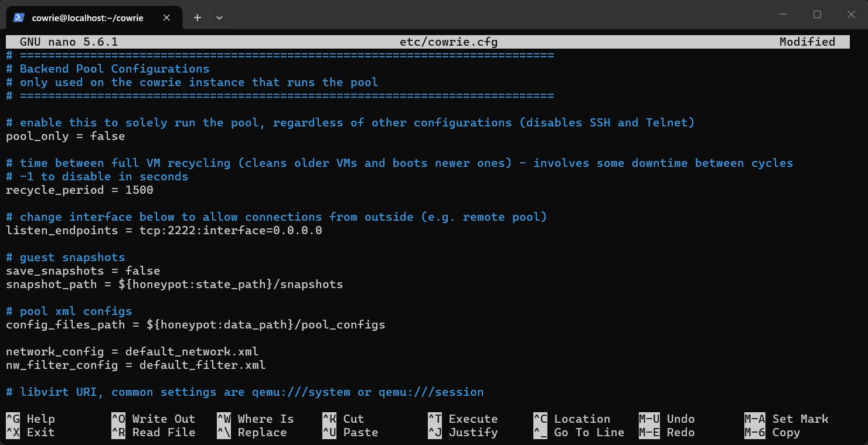Click the ^U Paste shortcut label
This screenshot has width=868, height=445.
click(x=350, y=433)
